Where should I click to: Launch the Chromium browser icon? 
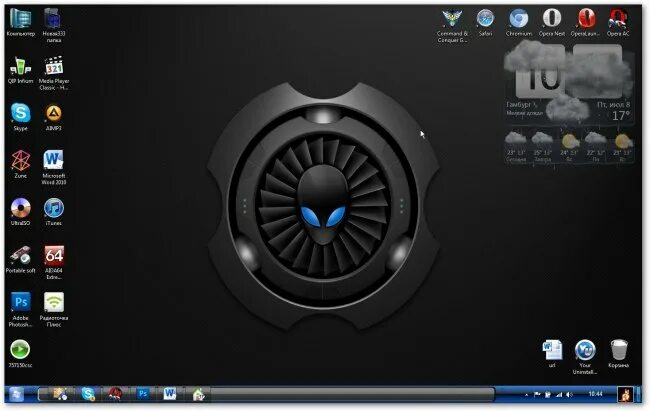click(x=519, y=23)
